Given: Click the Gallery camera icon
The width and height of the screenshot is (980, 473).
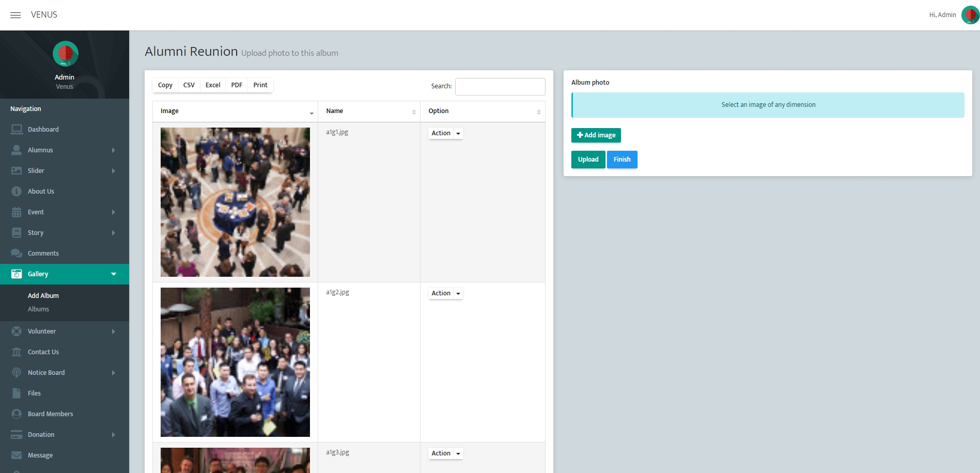Looking at the screenshot, I should pos(17,274).
